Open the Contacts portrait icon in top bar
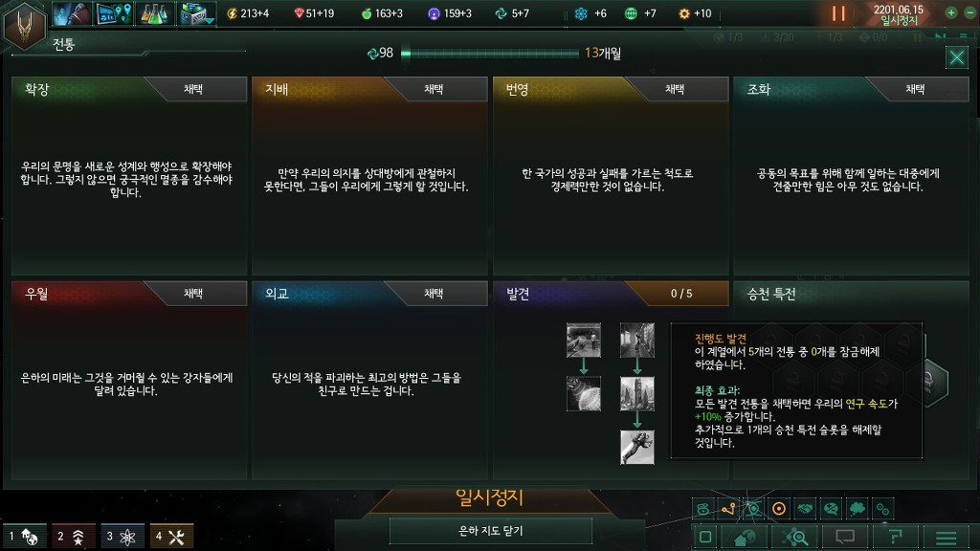 tap(71, 13)
